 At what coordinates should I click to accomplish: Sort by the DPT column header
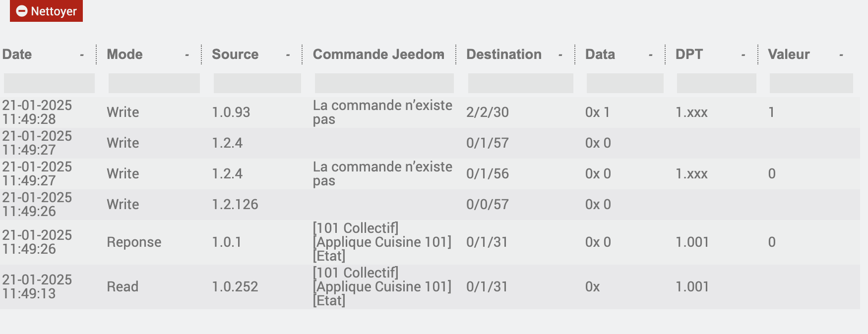click(x=689, y=55)
